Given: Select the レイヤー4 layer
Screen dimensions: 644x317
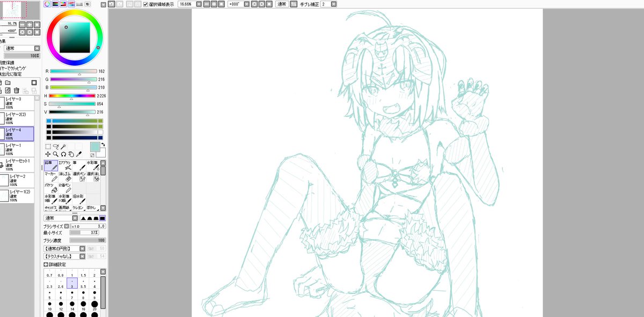Looking at the screenshot, I should [x=17, y=134].
